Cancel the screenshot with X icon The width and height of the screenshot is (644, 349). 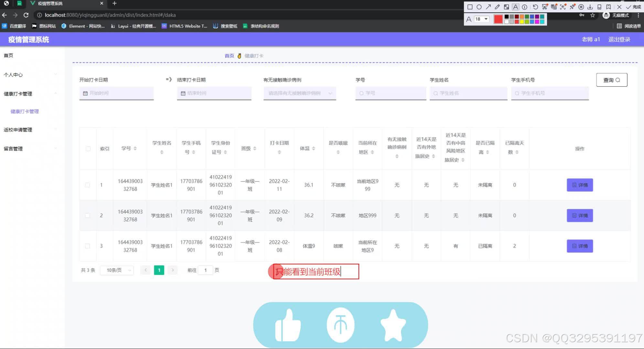[619, 7]
